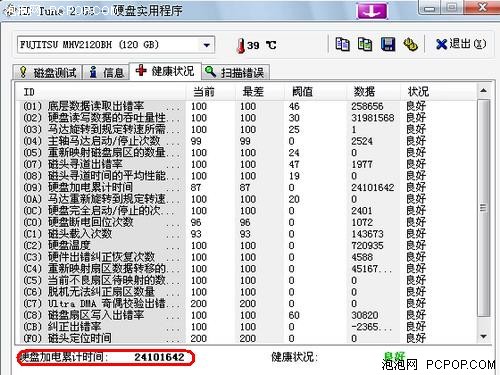Viewport: 500px width, 375px height.
Task: Click the 状况 column header
Action: [x=438, y=92]
